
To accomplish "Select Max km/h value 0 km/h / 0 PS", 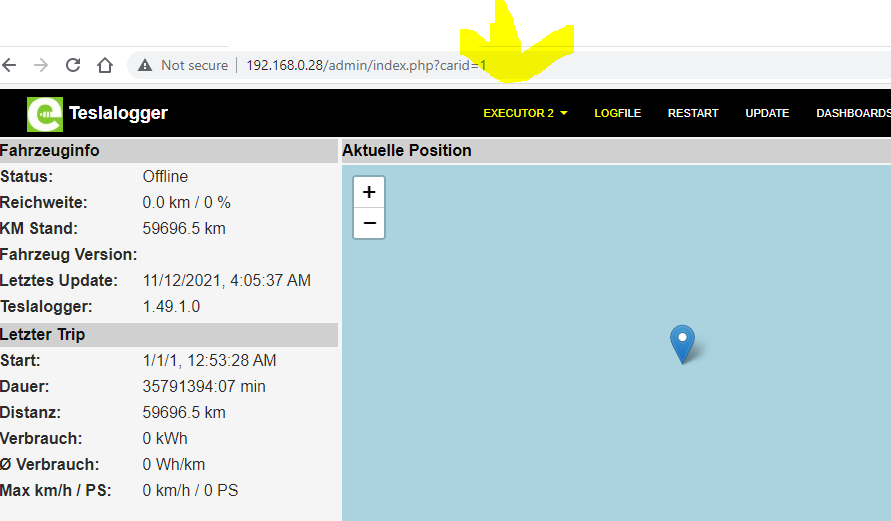I will click(x=190, y=491).
